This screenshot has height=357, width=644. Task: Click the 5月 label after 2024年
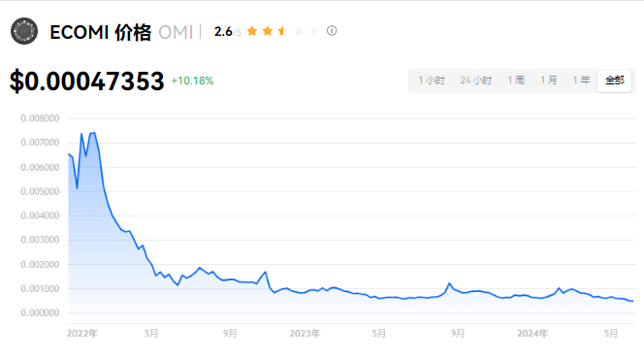[x=611, y=334]
